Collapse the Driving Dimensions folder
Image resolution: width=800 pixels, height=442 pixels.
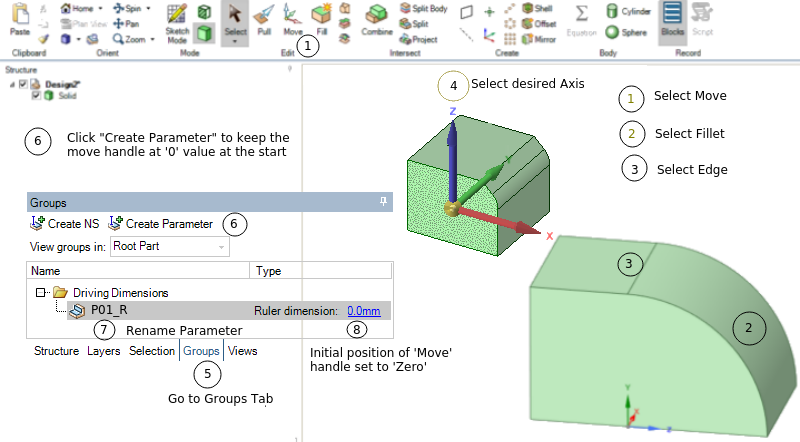[x=41, y=293]
